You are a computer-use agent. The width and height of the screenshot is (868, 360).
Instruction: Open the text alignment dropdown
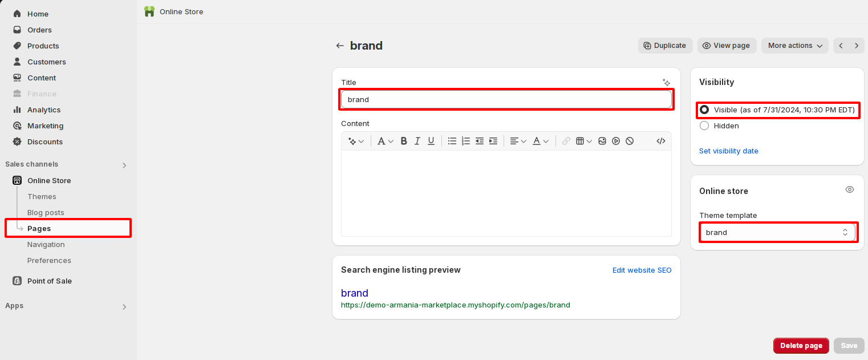pos(518,141)
